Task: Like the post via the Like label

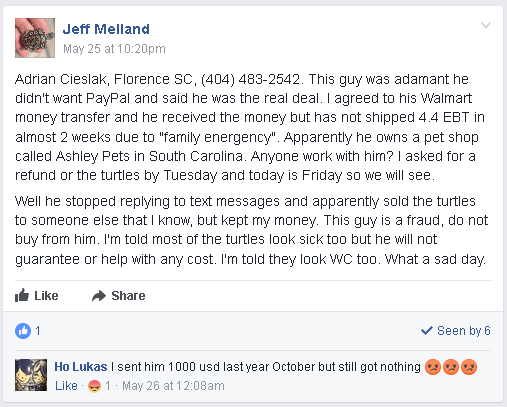Action: [x=46, y=296]
